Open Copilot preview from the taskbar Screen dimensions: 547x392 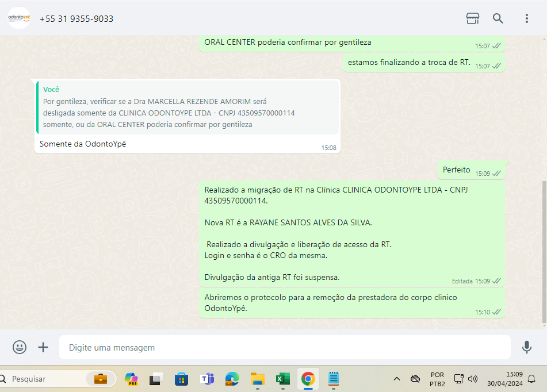132,379
